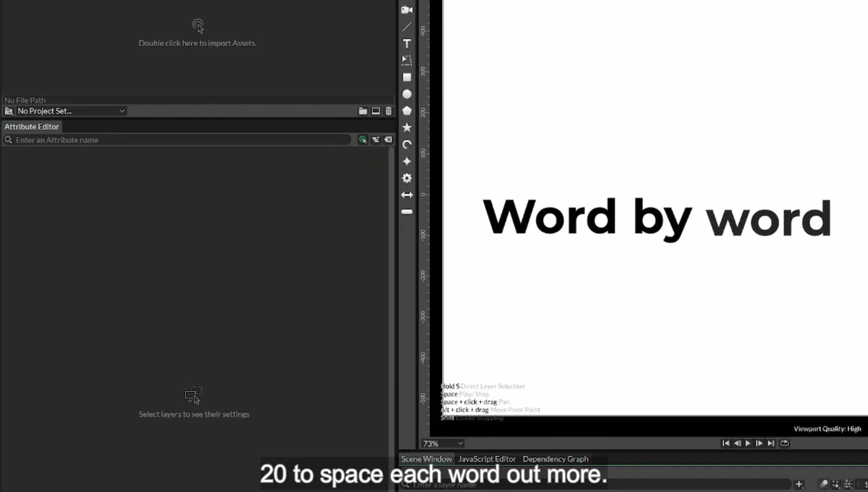Switch to the JavaScript Editor tab
Screen dimensions: 868x492
coord(487,459)
